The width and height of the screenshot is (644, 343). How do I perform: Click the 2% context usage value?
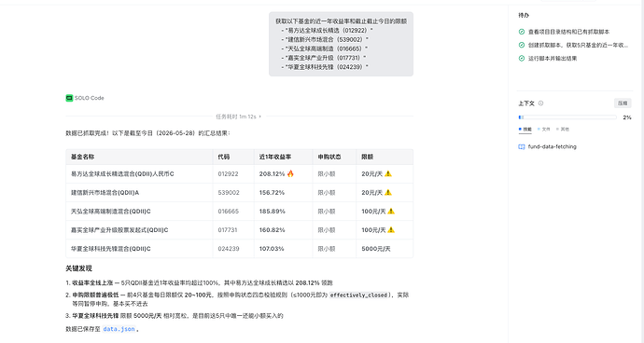[627, 117]
